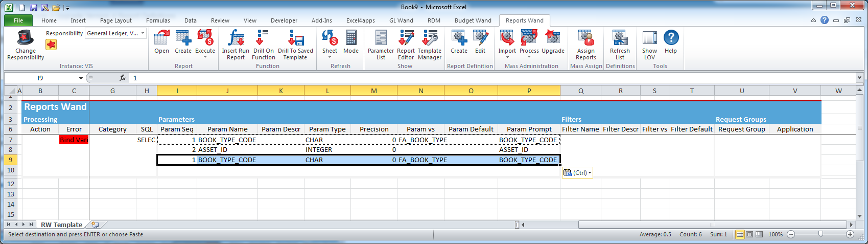Select the red Bind Var error cell
The image size is (868, 244).
(74, 140)
